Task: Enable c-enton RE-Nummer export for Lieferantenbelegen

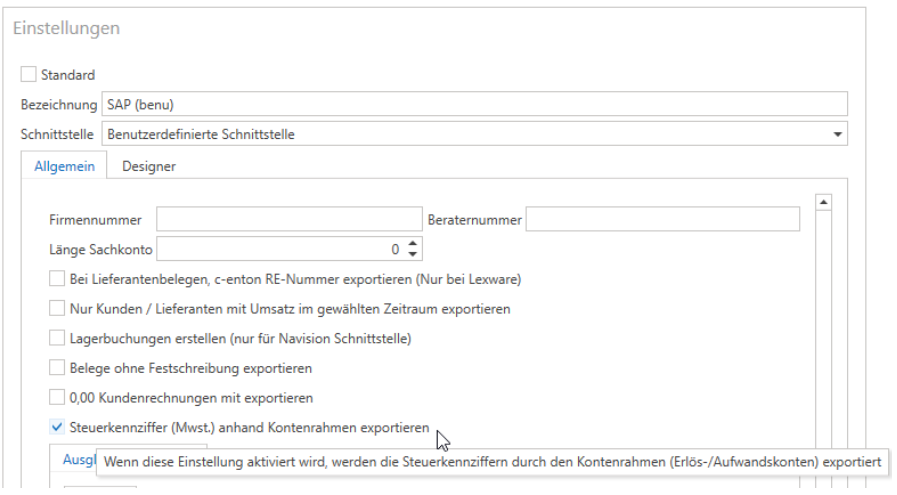Action: [57, 279]
